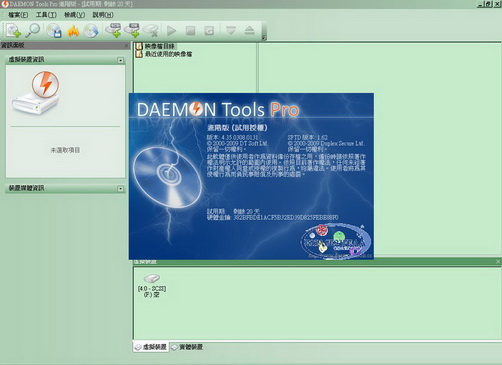Click the remove virtual drive icon
Screen dimensions: 502x365
150,30
